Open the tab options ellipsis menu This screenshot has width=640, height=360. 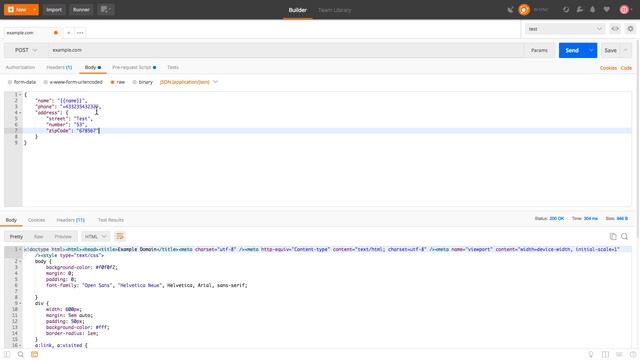pos(80,33)
